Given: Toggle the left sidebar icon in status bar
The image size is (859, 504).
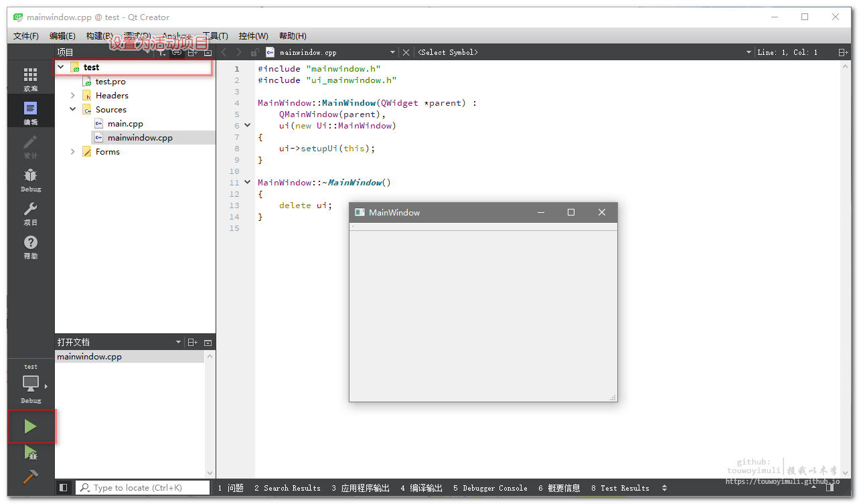Looking at the screenshot, I should pyautogui.click(x=64, y=488).
